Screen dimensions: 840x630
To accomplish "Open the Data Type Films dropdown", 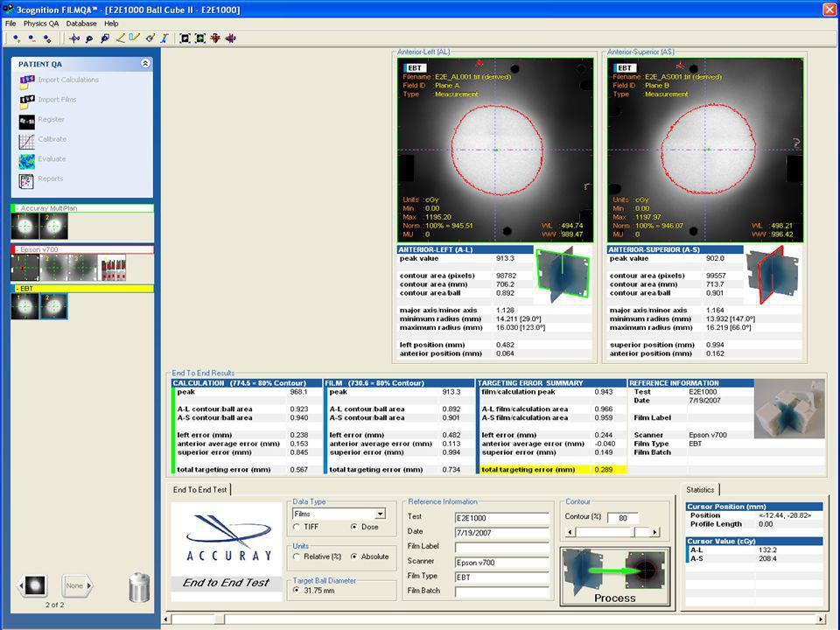I will [x=380, y=514].
